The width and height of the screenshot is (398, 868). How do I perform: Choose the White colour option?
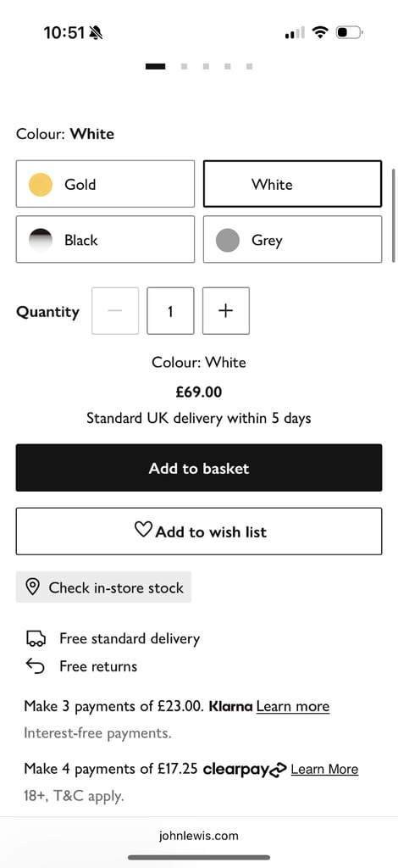tap(292, 184)
